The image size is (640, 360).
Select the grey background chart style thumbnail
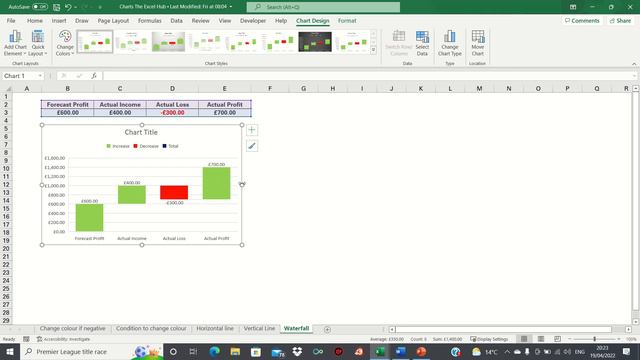click(x=168, y=42)
